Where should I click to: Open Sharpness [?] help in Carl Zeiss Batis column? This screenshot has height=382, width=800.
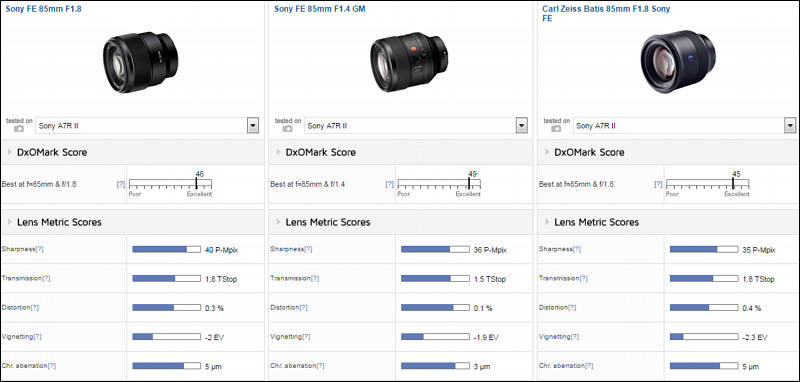pyautogui.click(x=577, y=249)
